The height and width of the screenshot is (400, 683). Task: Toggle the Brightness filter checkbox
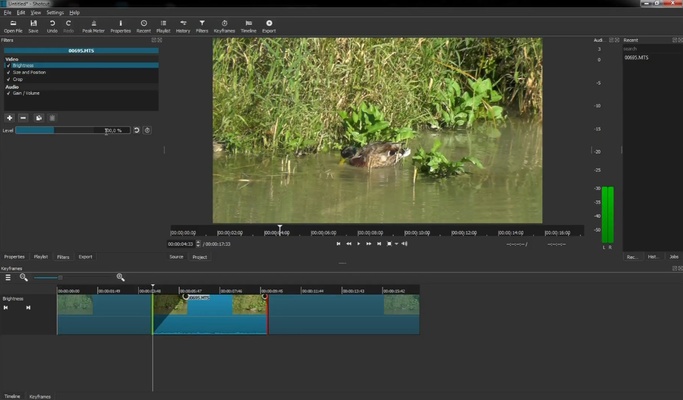[9, 65]
